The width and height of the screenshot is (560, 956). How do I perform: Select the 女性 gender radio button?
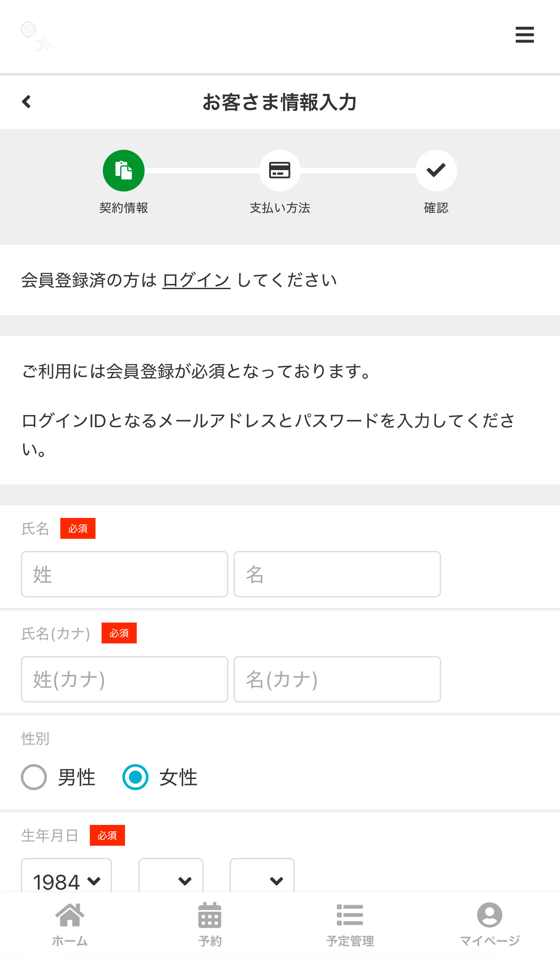[136, 777]
